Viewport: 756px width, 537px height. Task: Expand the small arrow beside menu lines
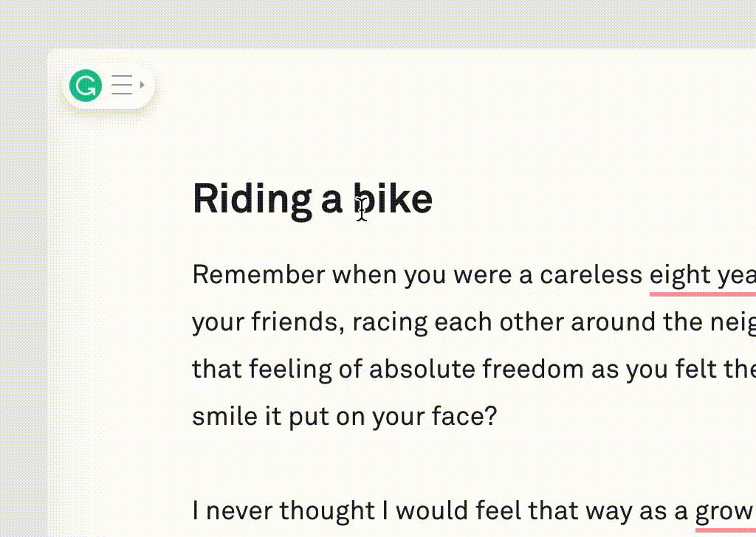click(142, 86)
